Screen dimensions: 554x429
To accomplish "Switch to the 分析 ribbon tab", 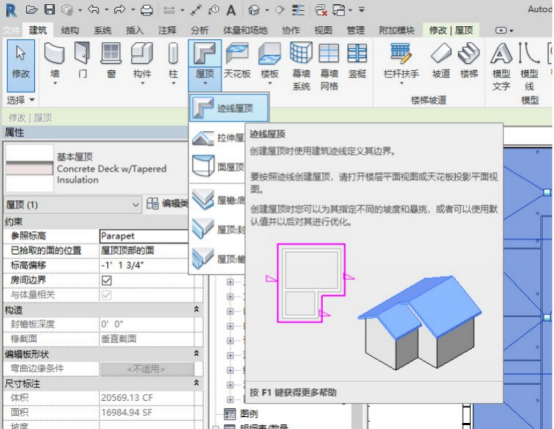I will point(200,30).
